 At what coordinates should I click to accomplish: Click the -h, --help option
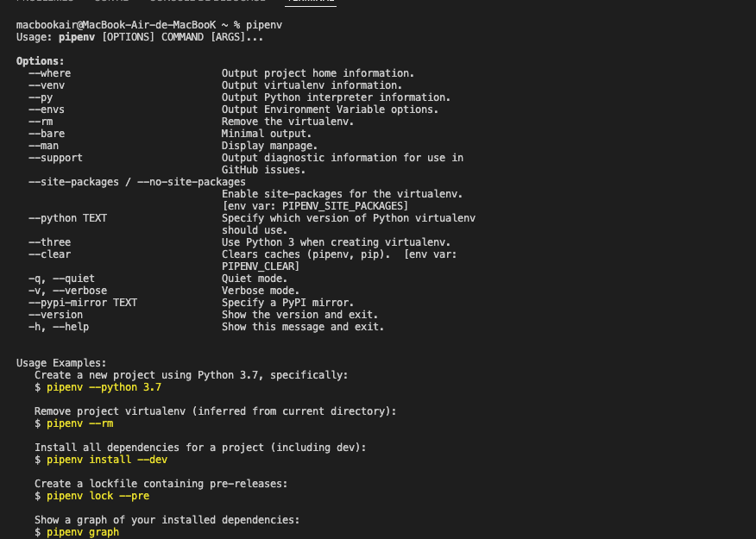pyautogui.click(x=59, y=327)
